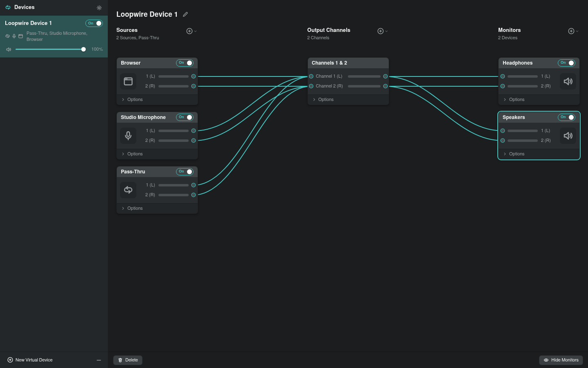Screen dimensions: 588x368
Task: Click the Loopwire Device 1 page title
Action: click(147, 14)
